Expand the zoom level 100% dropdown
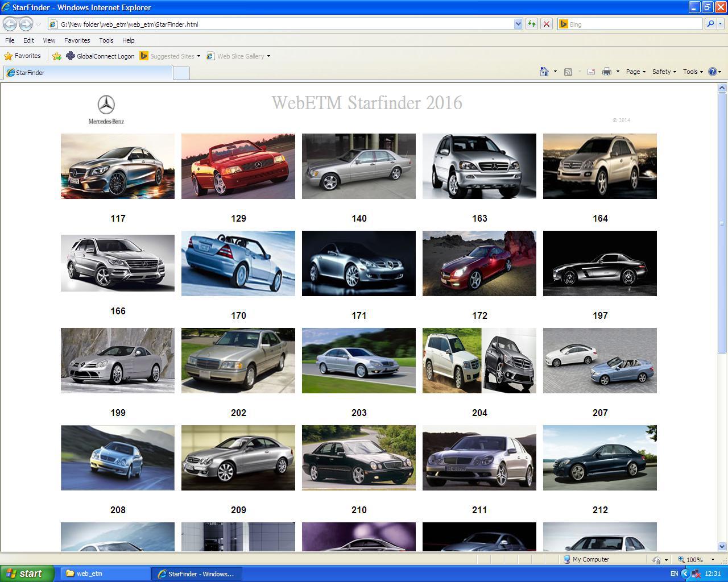Screen dimensions: 728x582 tap(713, 559)
